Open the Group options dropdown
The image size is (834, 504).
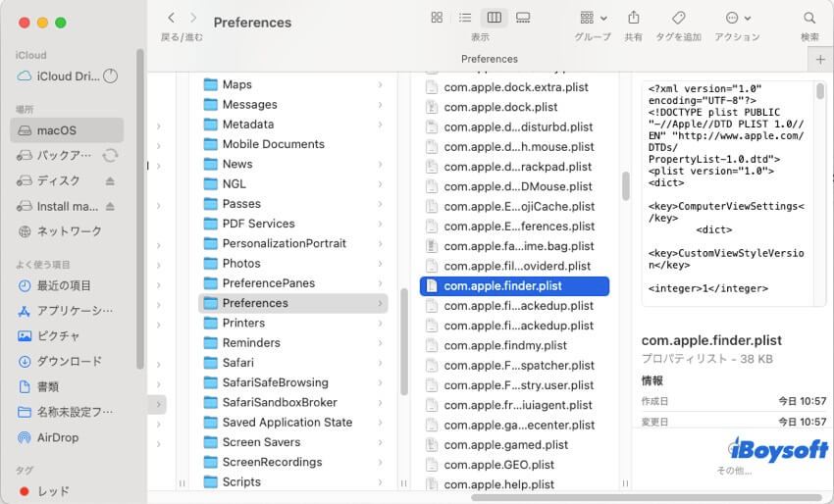(593, 18)
